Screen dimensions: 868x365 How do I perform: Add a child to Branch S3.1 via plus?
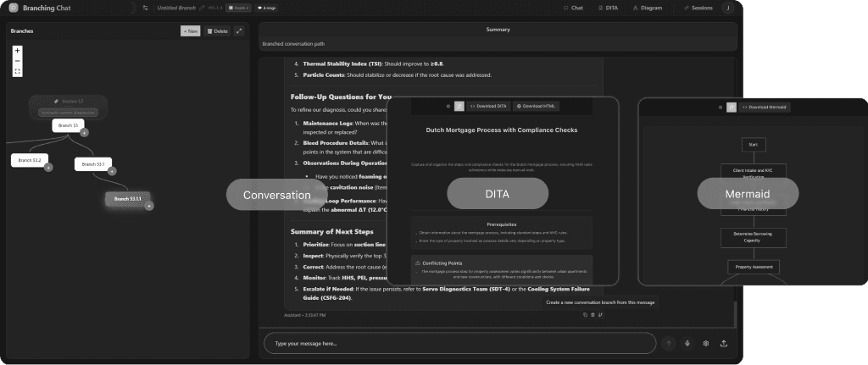coord(112,171)
